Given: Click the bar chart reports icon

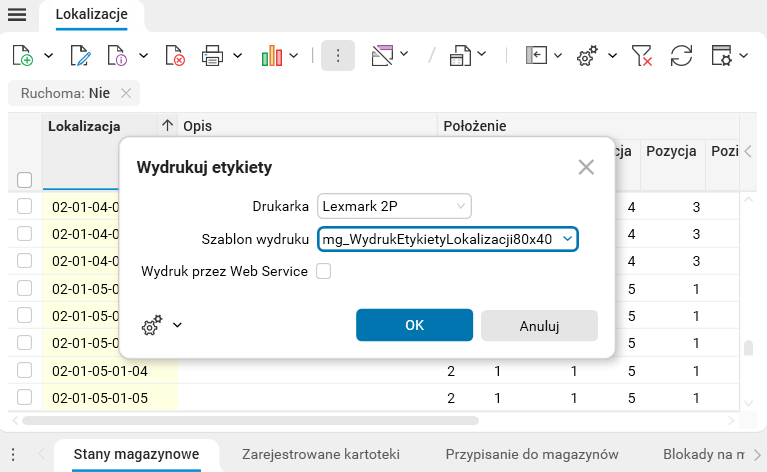Looking at the screenshot, I should pos(272,55).
